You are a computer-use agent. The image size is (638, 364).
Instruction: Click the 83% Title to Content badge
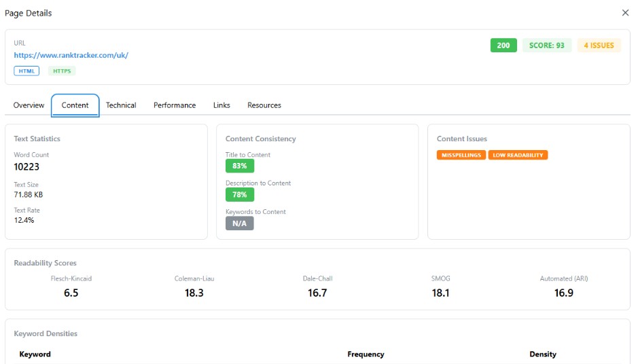point(239,166)
